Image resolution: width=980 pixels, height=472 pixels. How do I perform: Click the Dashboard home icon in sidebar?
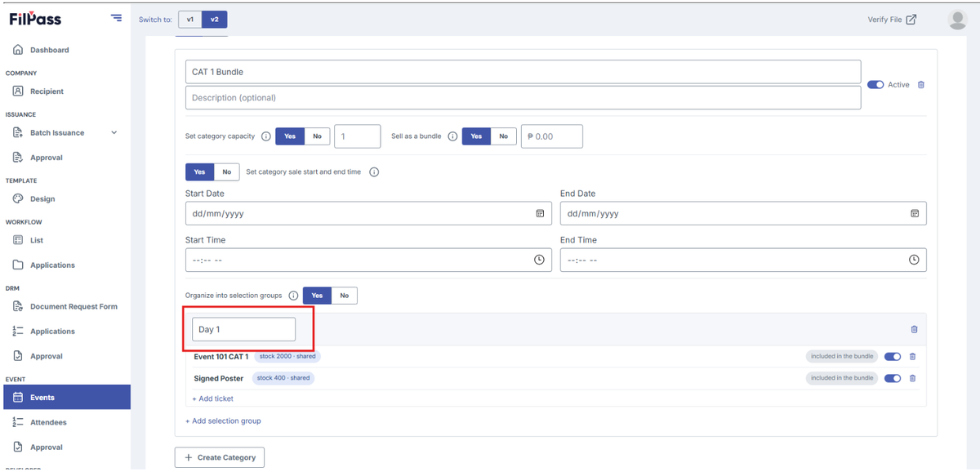pyautogui.click(x=18, y=50)
